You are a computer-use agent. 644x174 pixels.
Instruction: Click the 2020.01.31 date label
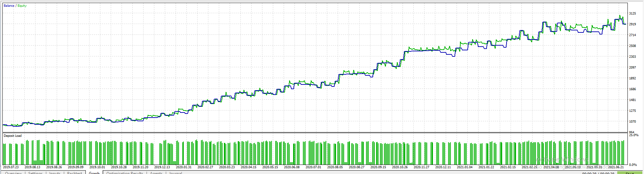184,167
